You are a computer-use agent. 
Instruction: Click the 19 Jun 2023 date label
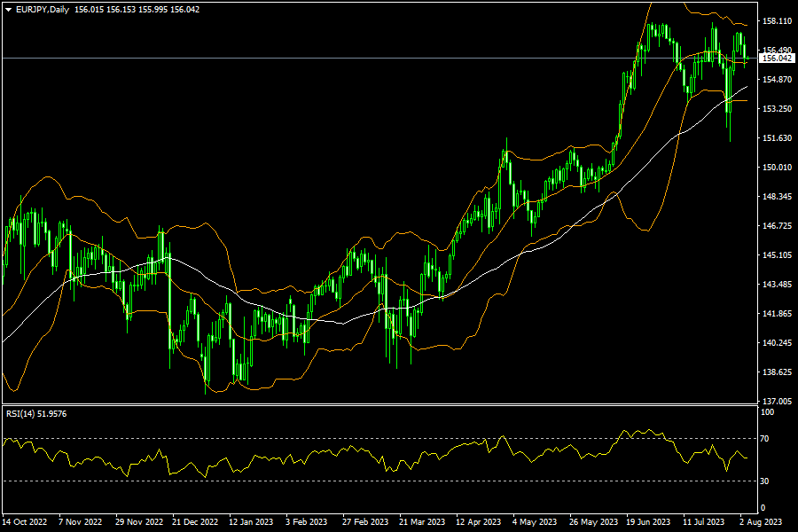[648, 522]
